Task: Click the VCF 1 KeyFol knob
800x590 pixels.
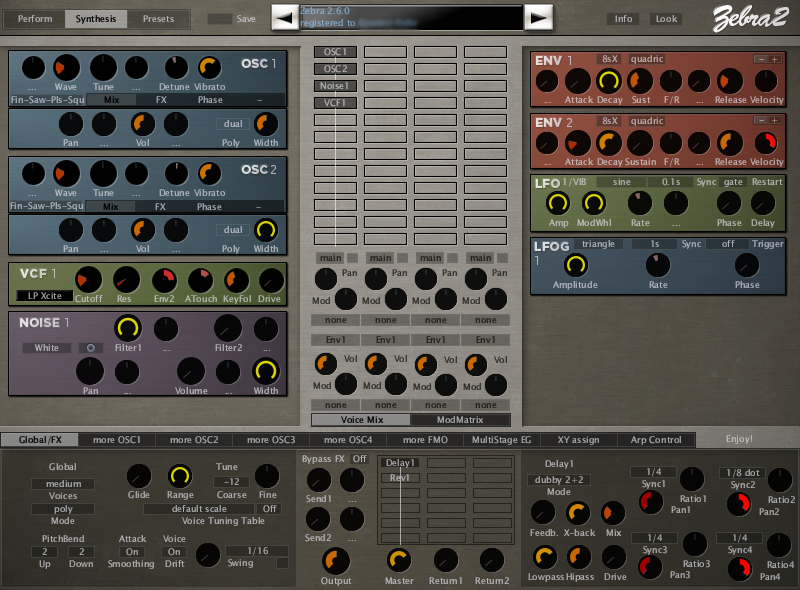Action: pyautogui.click(x=236, y=280)
